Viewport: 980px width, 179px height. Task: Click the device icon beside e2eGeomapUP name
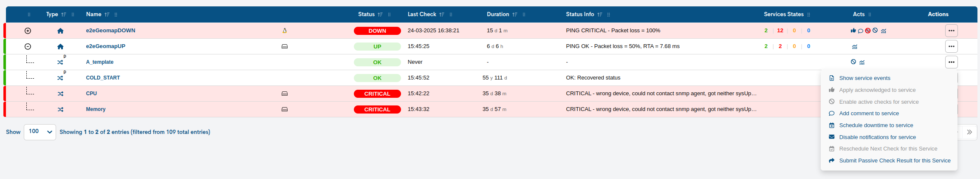coord(285,46)
